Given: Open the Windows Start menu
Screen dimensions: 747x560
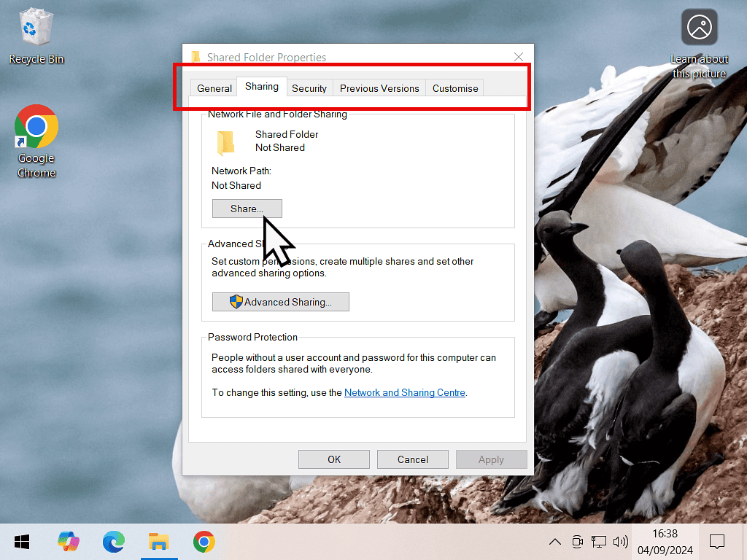Looking at the screenshot, I should click(22, 542).
